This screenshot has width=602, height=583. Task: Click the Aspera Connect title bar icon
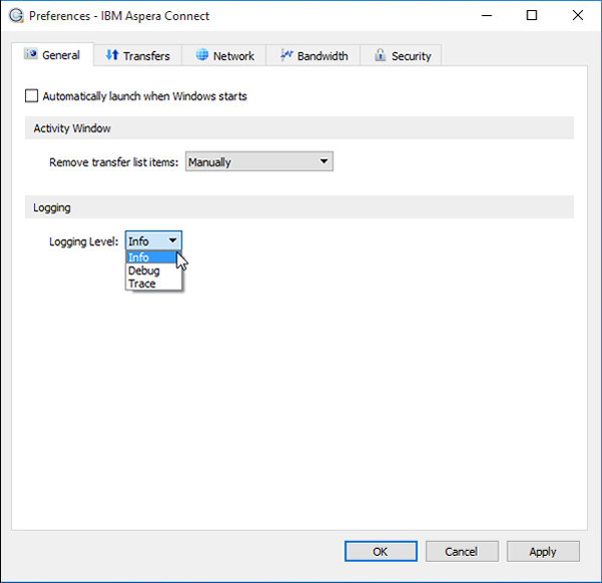tap(15, 15)
